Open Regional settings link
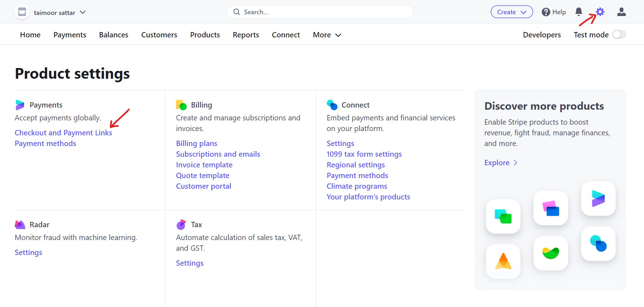This screenshot has width=644, height=307. point(356,165)
